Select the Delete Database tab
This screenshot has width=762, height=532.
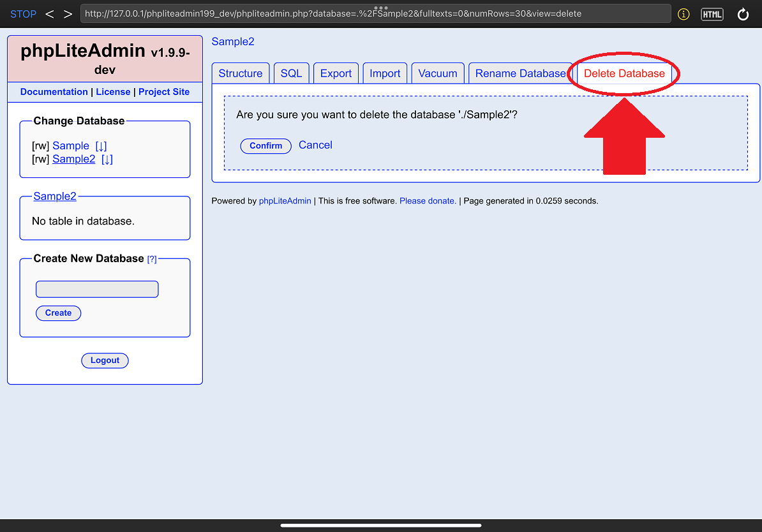point(625,73)
